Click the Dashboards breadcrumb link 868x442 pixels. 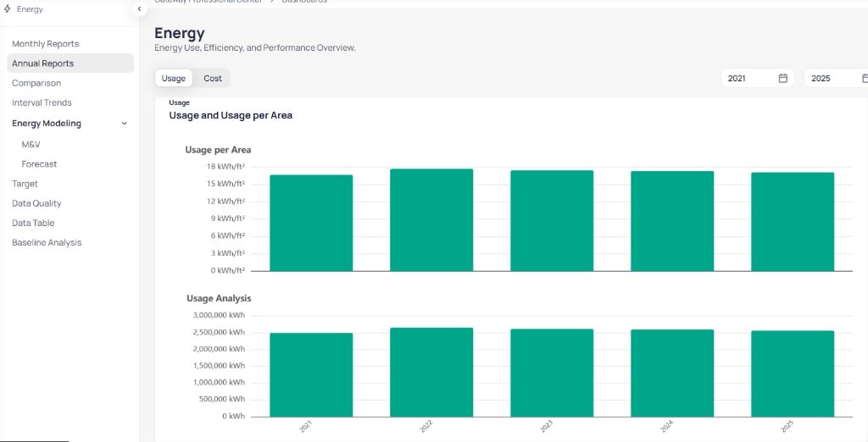304,2
